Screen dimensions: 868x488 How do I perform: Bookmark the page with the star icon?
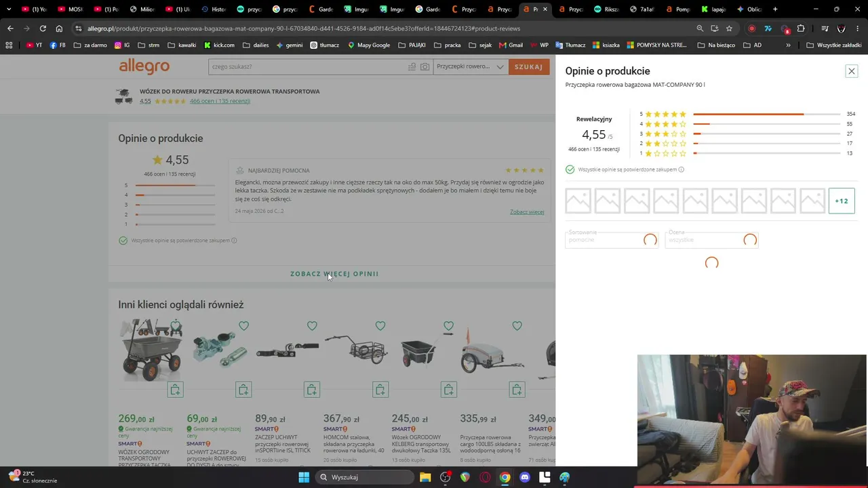coord(729,28)
